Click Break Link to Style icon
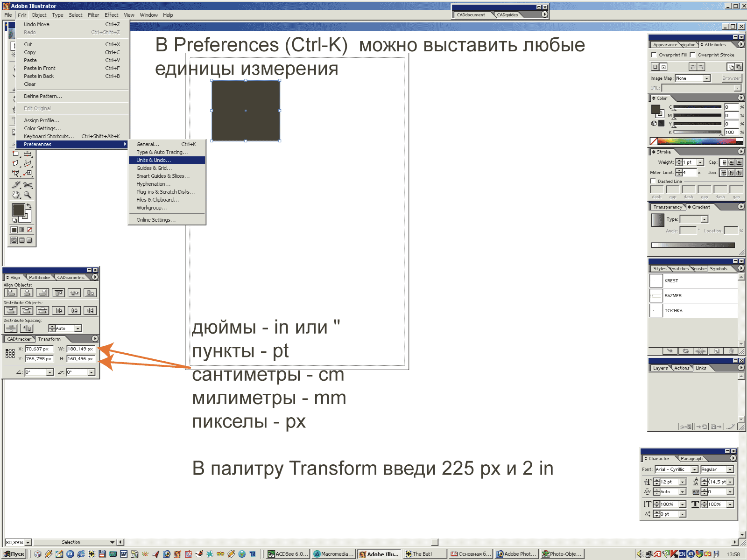Screen dimensions: 747x560 (x=700, y=351)
